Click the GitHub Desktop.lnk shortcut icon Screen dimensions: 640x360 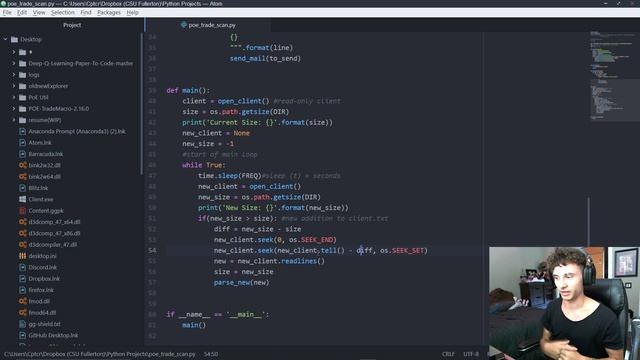[x=22, y=335]
